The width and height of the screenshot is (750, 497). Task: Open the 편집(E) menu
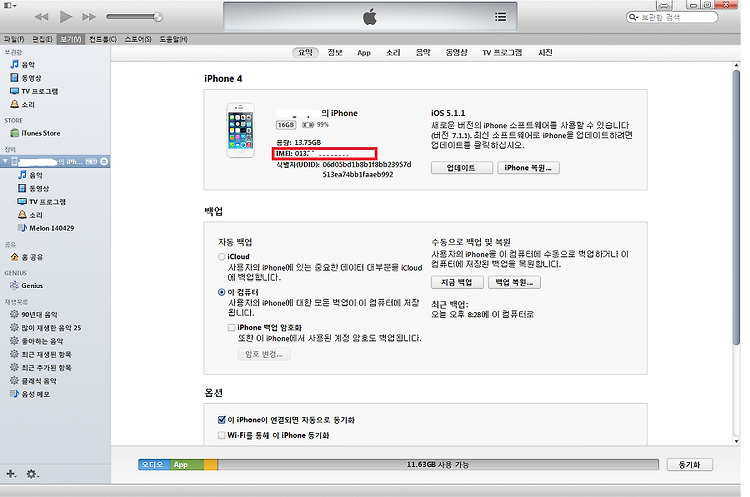(42, 39)
